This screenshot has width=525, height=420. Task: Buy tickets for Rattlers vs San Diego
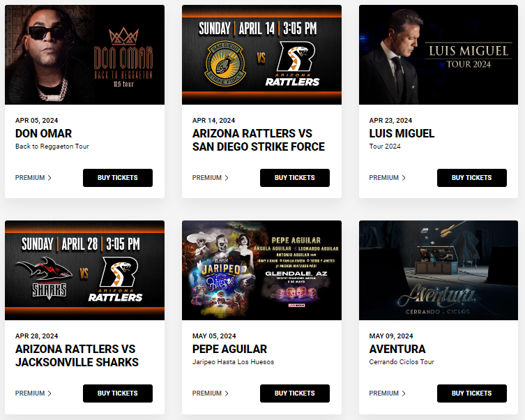click(295, 178)
